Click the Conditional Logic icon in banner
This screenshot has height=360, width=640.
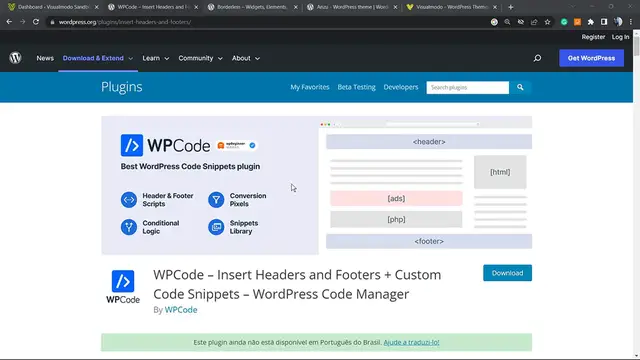click(129, 227)
